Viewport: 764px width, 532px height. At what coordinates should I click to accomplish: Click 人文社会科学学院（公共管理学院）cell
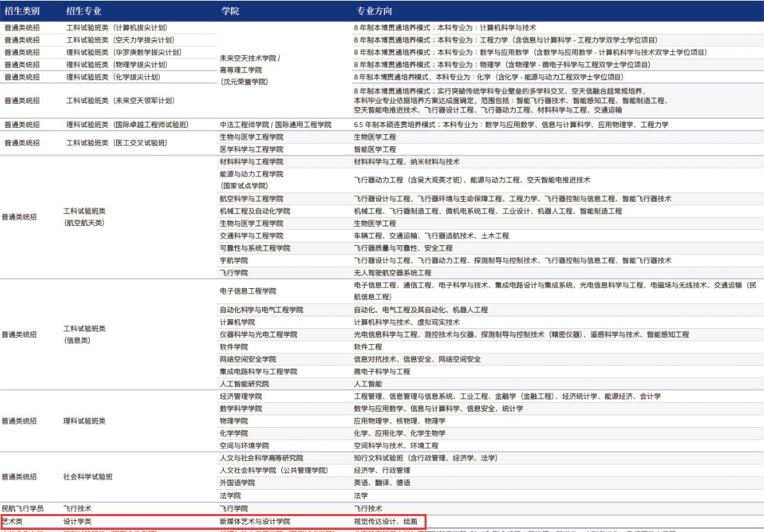tap(274, 471)
